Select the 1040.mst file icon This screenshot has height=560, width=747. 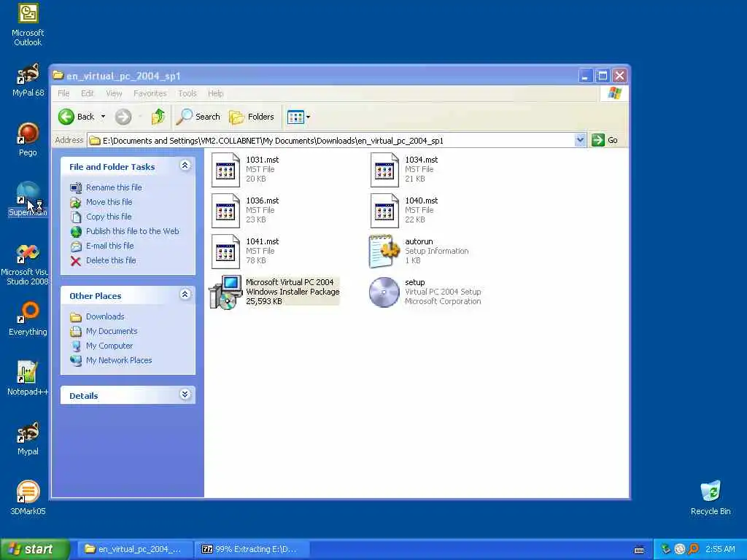[384, 211]
